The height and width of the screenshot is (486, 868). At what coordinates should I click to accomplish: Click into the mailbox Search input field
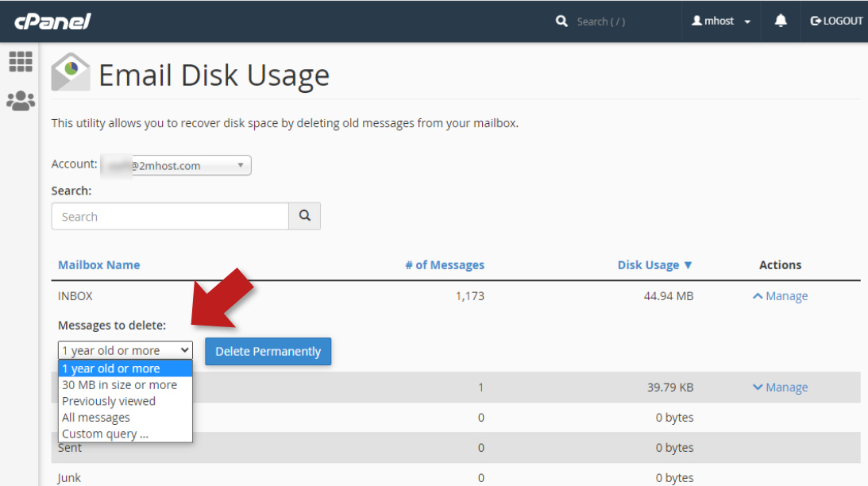[170, 216]
